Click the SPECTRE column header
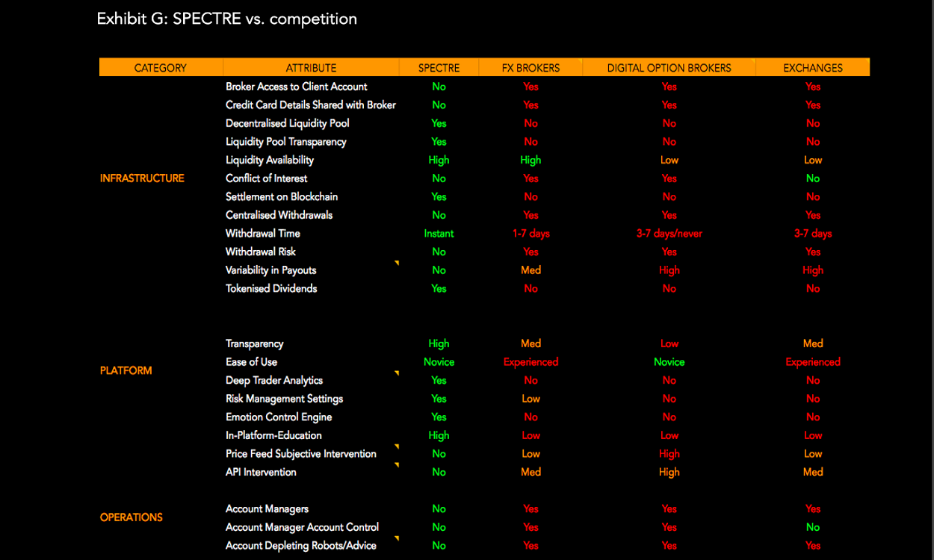This screenshot has width=934, height=560. point(439,68)
